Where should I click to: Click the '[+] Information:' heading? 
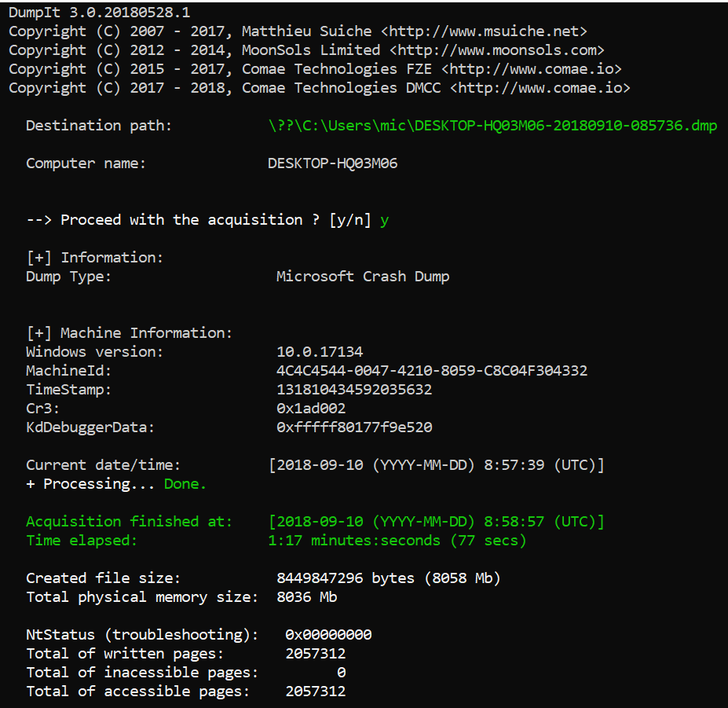95,258
